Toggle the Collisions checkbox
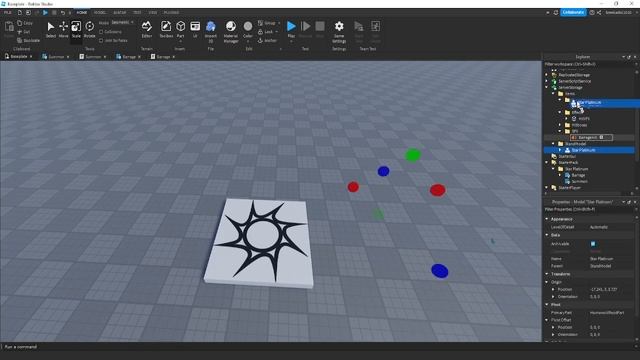Screen dimensions: 640x360 pos(101,32)
